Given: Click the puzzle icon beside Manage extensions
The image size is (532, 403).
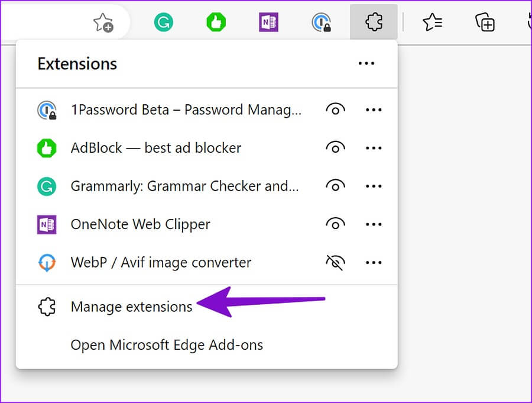Looking at the screenshot, I should coord(47,307).
